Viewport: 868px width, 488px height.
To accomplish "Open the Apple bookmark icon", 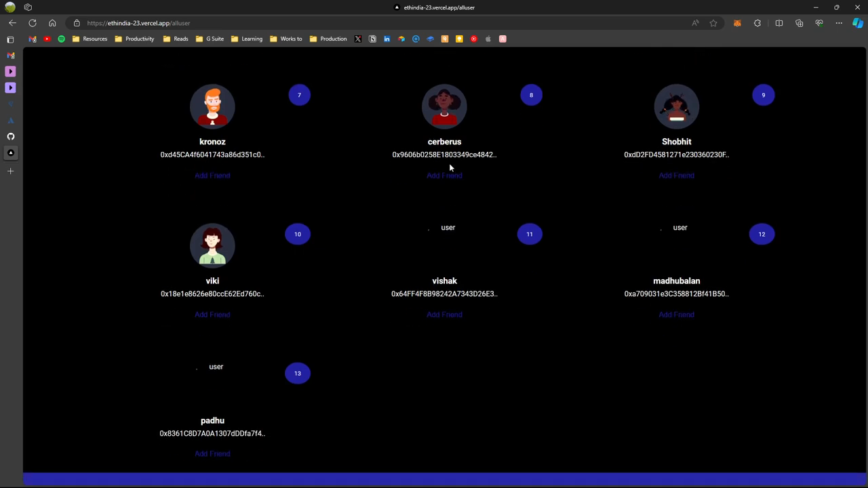I will [x=488, y=39].
